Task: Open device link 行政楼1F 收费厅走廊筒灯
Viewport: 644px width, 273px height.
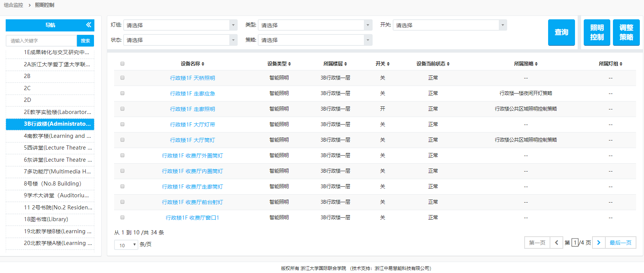Action: [193, 187]
